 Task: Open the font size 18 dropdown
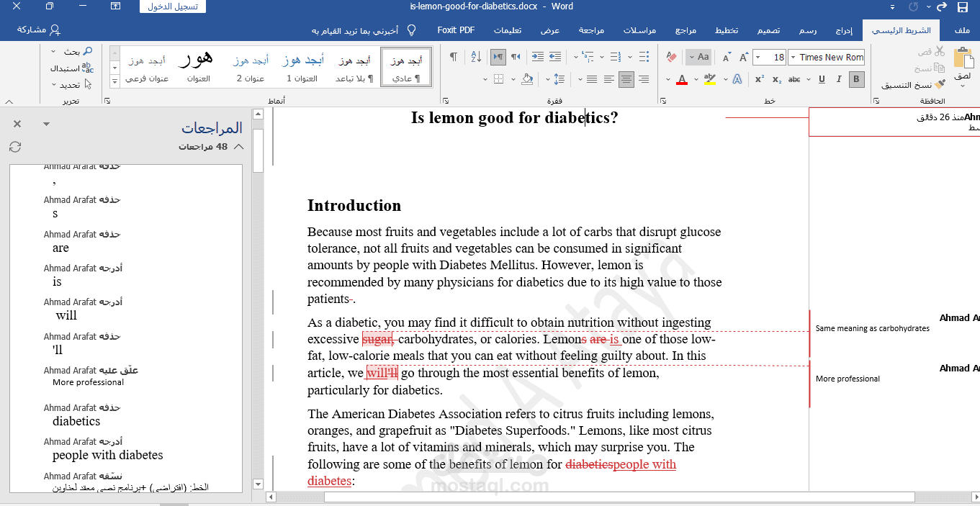[758, 58]
